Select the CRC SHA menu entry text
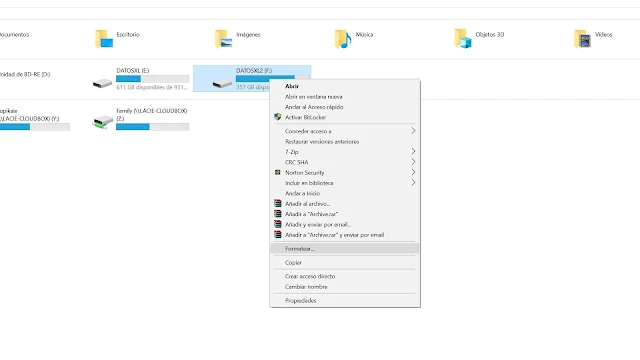640x360 pixels. (296, 162)
